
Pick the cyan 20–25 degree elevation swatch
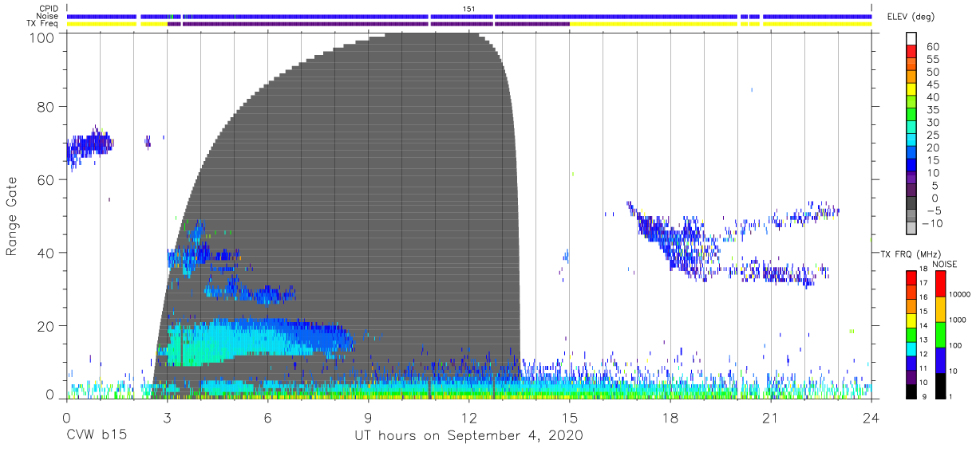(913, 141)
